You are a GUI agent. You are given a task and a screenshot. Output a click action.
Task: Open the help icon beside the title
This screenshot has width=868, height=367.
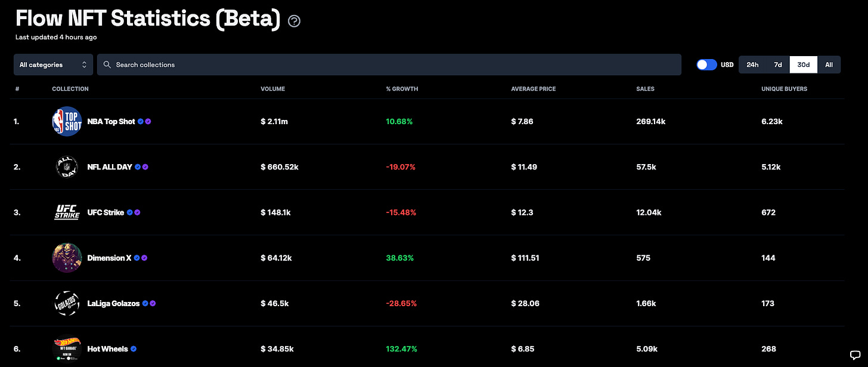pos(294,21)
